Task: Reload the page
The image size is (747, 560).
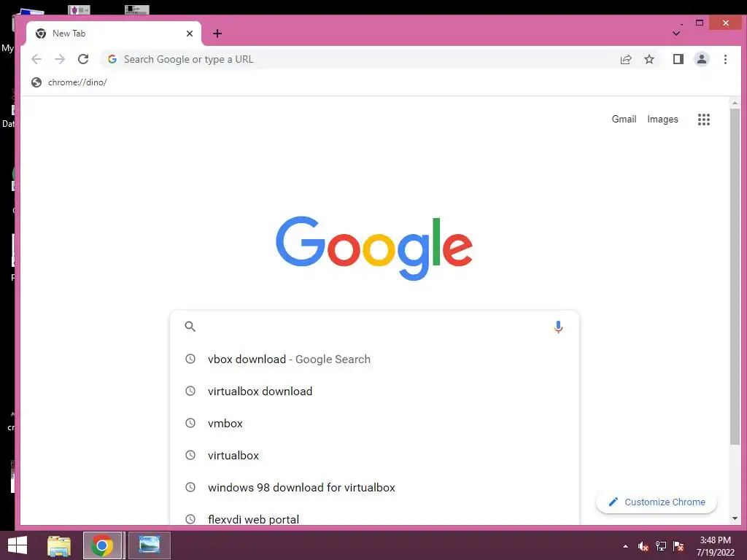Action: click(83, 59)
